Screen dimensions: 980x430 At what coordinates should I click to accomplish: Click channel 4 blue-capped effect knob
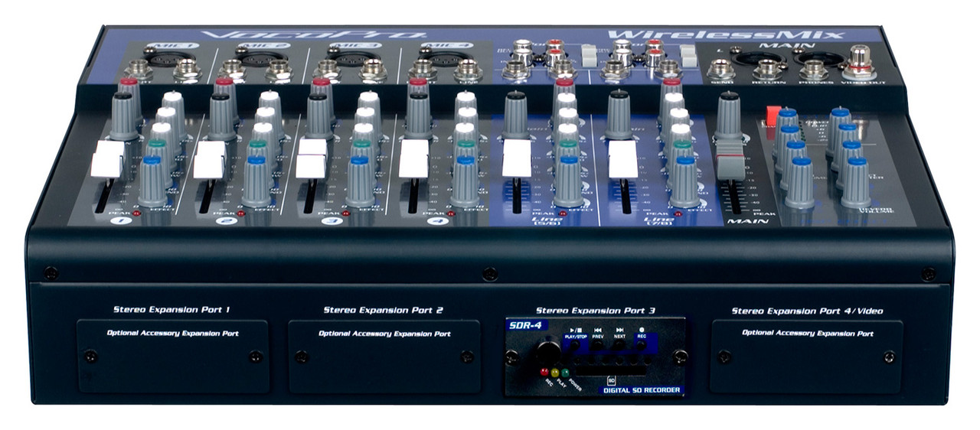[x=464, y=182]
